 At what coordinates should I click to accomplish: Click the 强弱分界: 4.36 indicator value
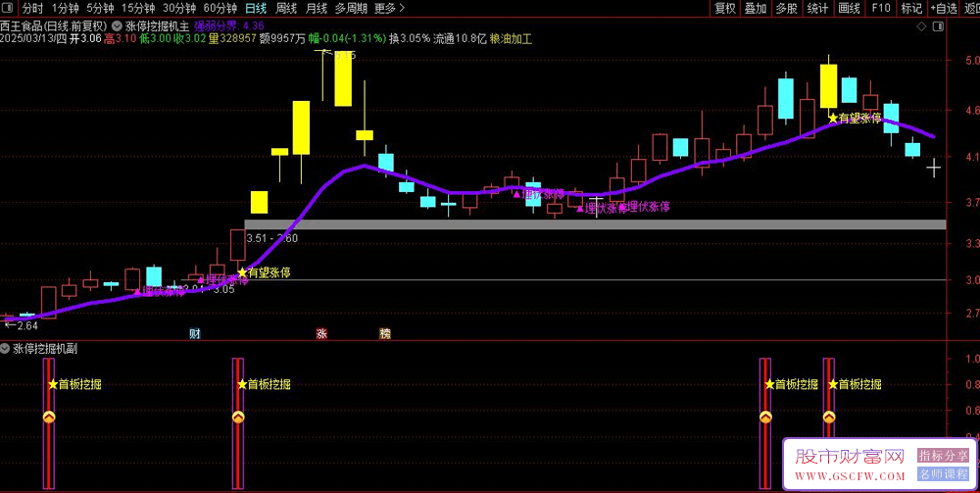(229, 26)
